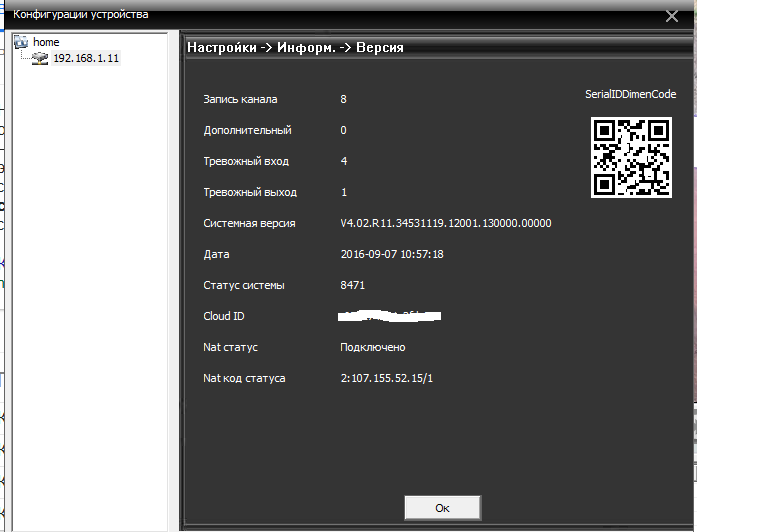Click the redacted Cloud ID value
Image resolution: width=768 pixels, height=532 pixels.
390,316
